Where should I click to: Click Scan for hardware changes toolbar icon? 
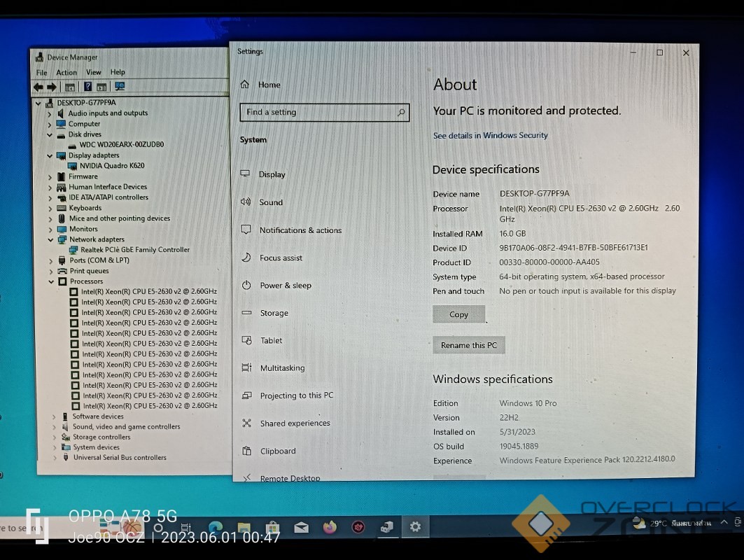coord(120,86)
